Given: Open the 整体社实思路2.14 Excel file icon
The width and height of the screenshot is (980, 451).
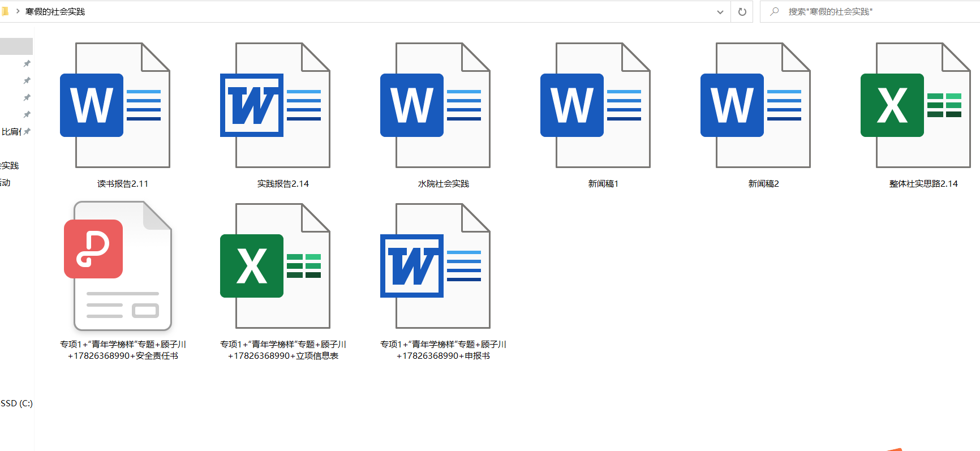Looking at the screenshot, I should 915,105.
